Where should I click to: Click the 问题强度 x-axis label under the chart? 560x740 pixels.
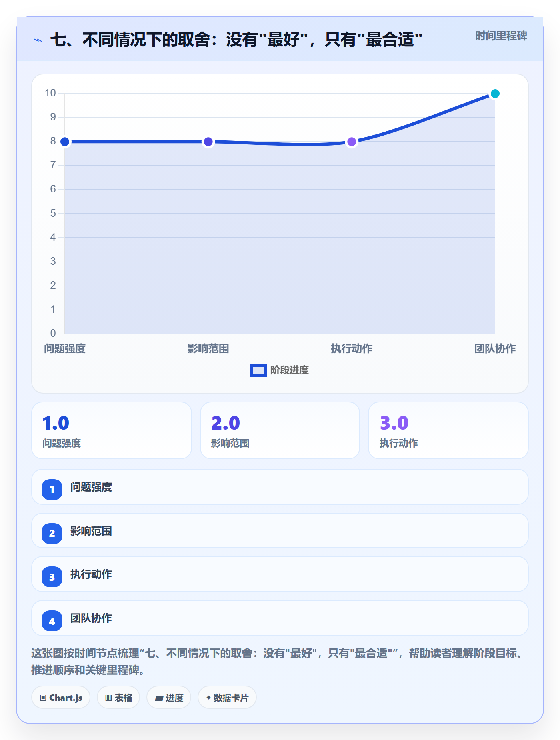[x=65, y=349]
